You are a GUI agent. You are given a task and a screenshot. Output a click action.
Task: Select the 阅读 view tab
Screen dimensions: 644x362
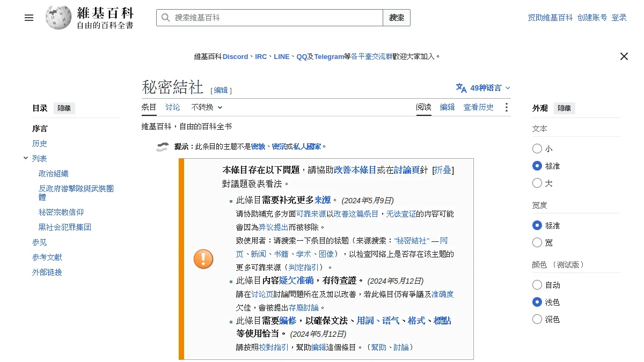click(x=424, y=107)
